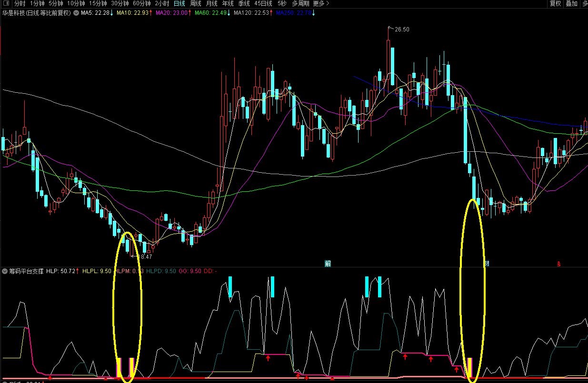Select the 日线 daily period
Viewport: 588px width, 383px height.
pyautogui.click(x=179, y=3)
